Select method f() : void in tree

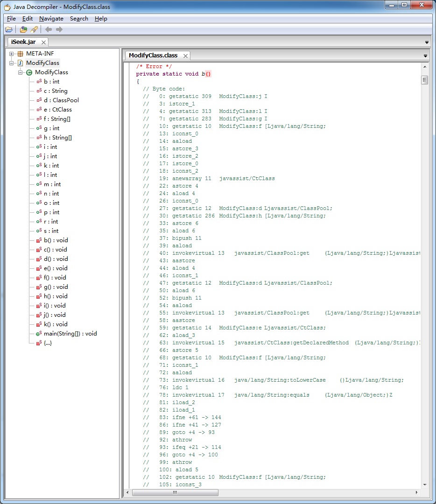pos(55,277)
